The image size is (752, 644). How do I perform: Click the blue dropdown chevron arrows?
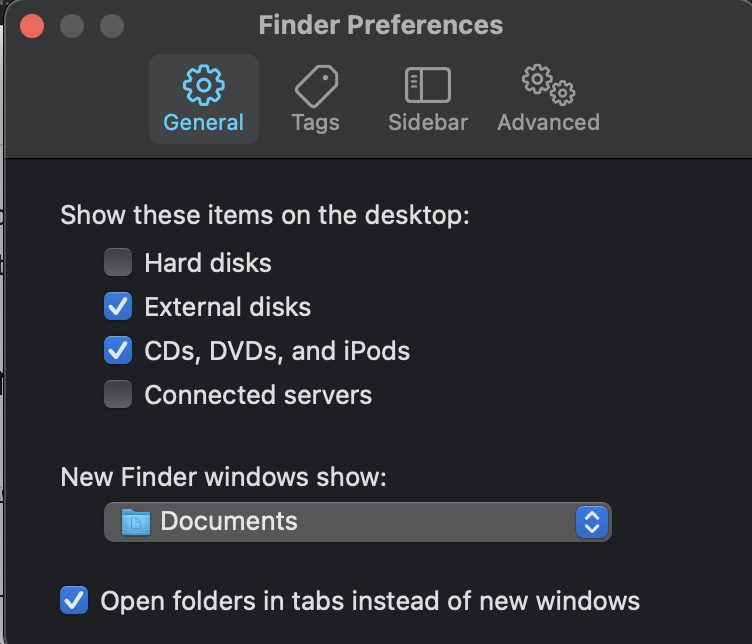[591, 521]
